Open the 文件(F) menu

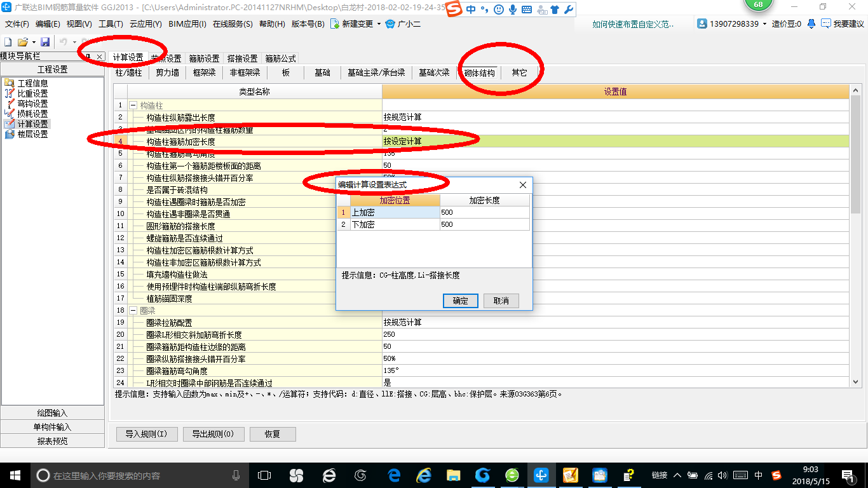tap(17, 24)
